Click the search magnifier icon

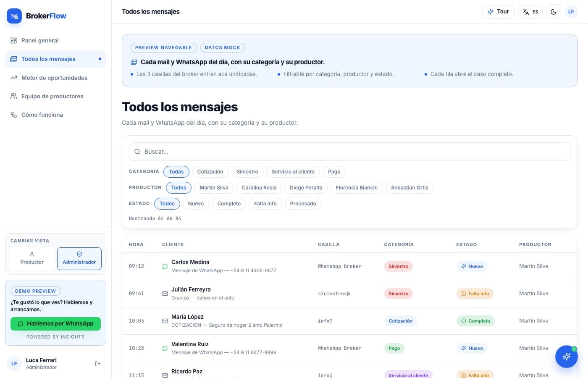(x=137, y=152)
